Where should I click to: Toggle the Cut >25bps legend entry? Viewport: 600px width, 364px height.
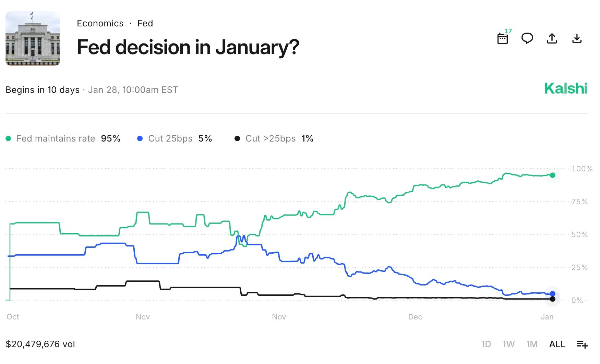[x=274, y=138]
